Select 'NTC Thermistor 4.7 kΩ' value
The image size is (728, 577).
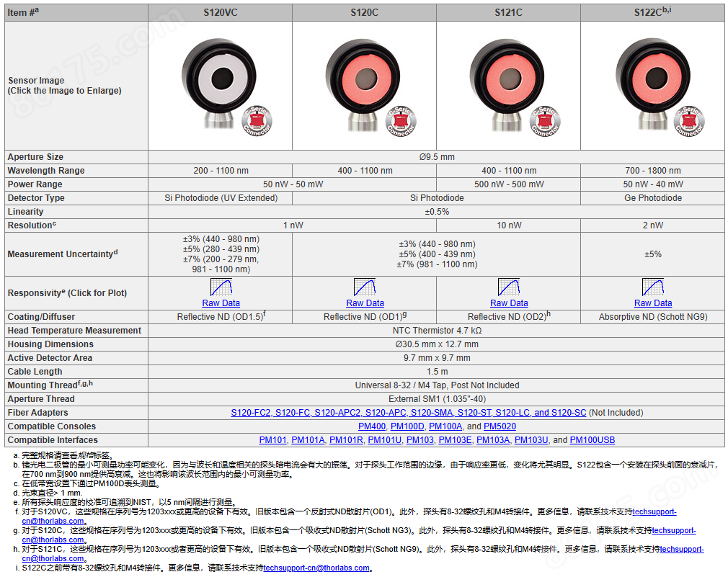point(437,331)
